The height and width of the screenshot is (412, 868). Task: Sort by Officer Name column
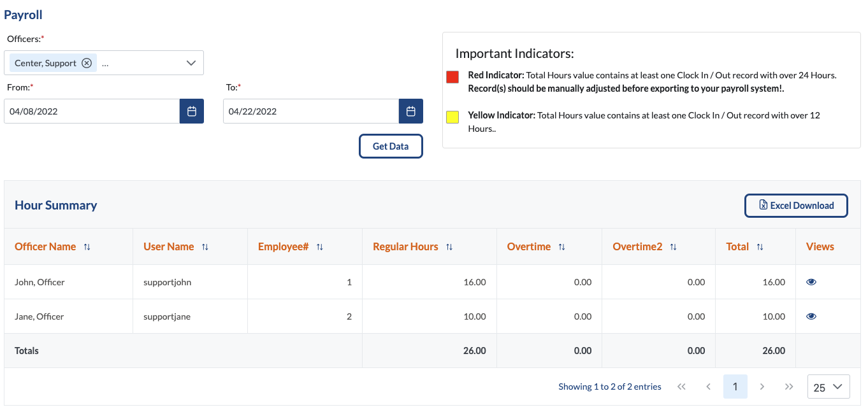coord(87,247)
